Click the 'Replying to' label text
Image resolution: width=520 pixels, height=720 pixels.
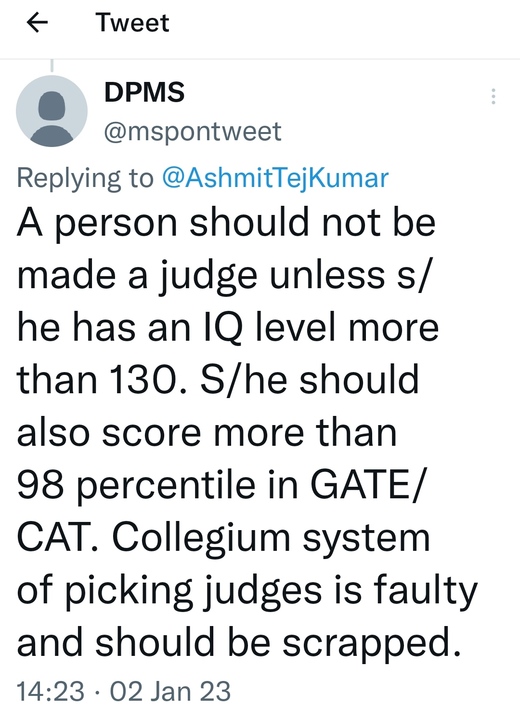(x=85, y=178)
